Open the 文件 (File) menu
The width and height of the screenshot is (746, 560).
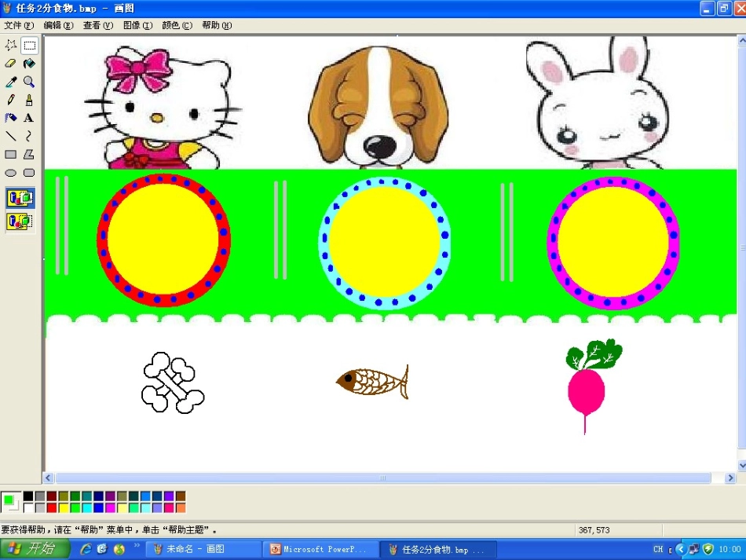tap(19, 25)
